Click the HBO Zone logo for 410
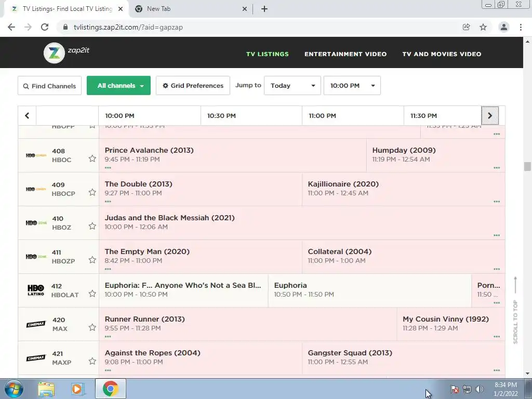532x399 pixels. pyautogui.click(x=36, y=223)
